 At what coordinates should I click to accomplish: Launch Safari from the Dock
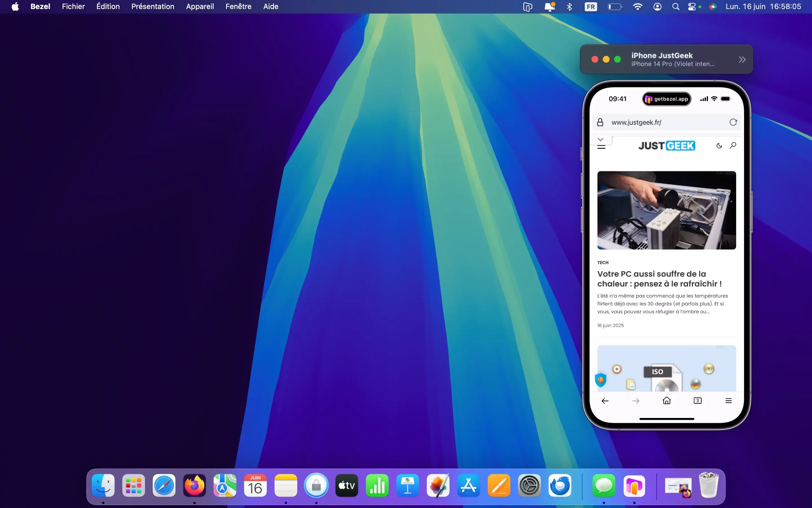(164, 485)
